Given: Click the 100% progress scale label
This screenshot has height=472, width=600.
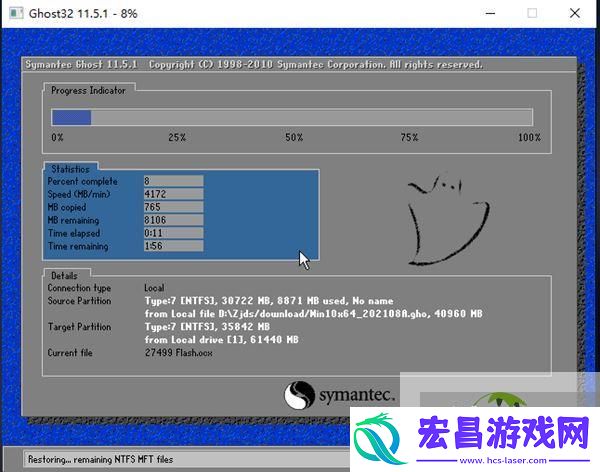Looking at the screenshot, I should pyautogui.click(x=529, y=137).
